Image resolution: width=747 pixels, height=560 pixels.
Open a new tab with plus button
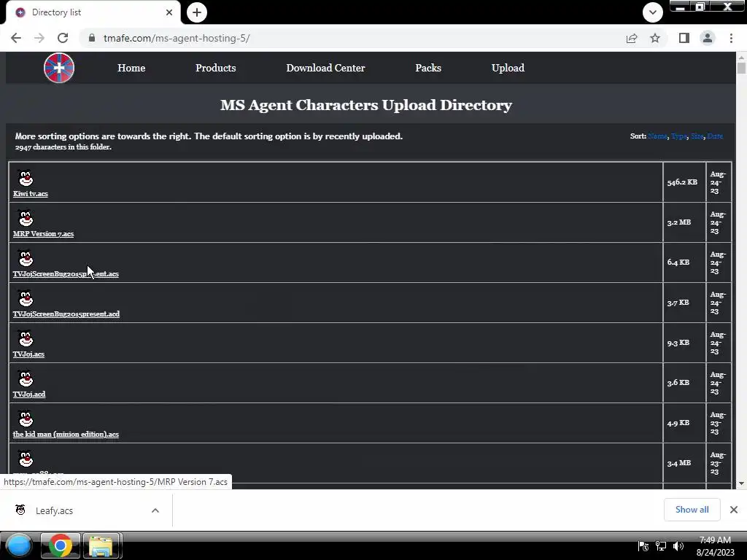point(197,12)
